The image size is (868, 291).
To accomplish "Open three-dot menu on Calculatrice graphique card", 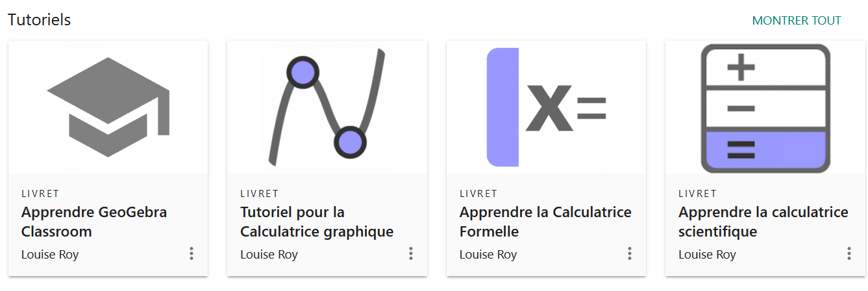I will click(x=410, y=253).
